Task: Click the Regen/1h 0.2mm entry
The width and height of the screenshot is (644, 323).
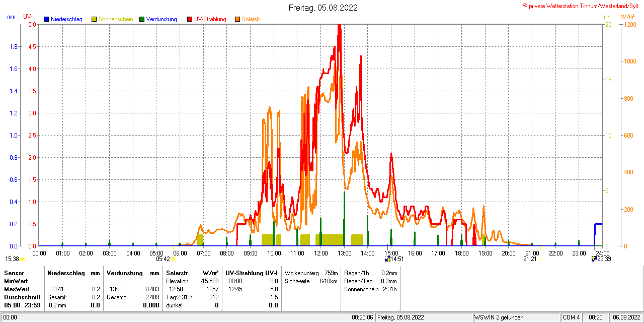Action: [x=370, y=273]
